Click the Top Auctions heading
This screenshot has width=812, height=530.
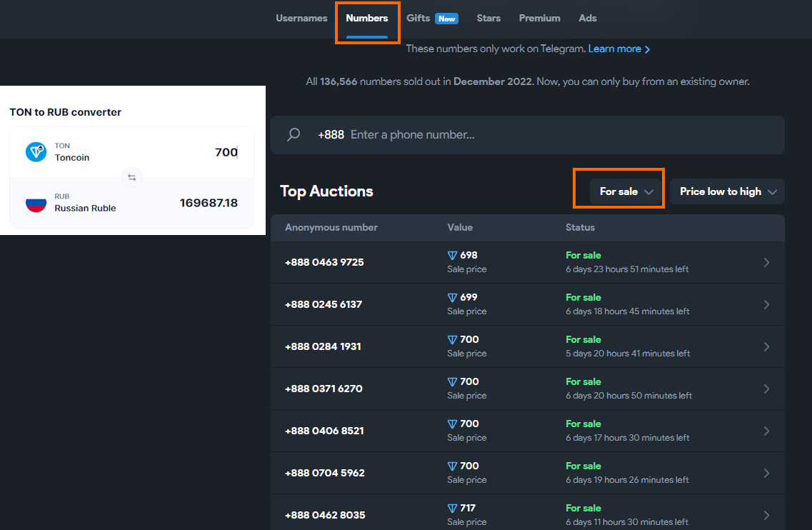tap(327, 191)
